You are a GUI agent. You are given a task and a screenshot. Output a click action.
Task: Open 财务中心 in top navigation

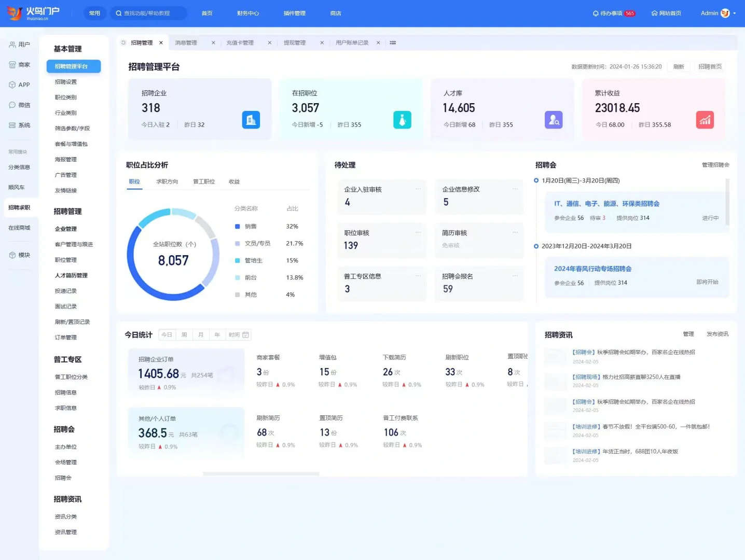248,13
